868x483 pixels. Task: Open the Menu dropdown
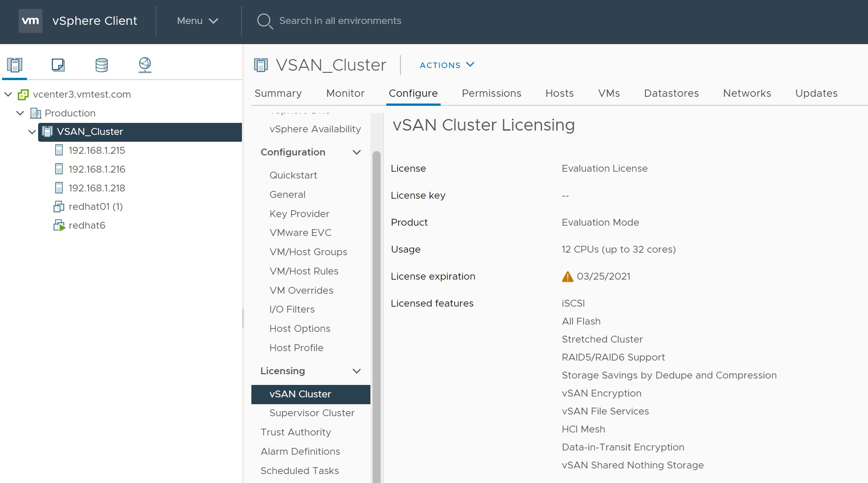click(197, 21)
